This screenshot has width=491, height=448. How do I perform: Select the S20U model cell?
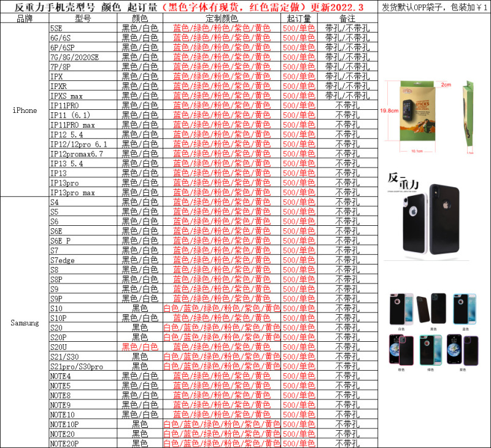[83, 347]
